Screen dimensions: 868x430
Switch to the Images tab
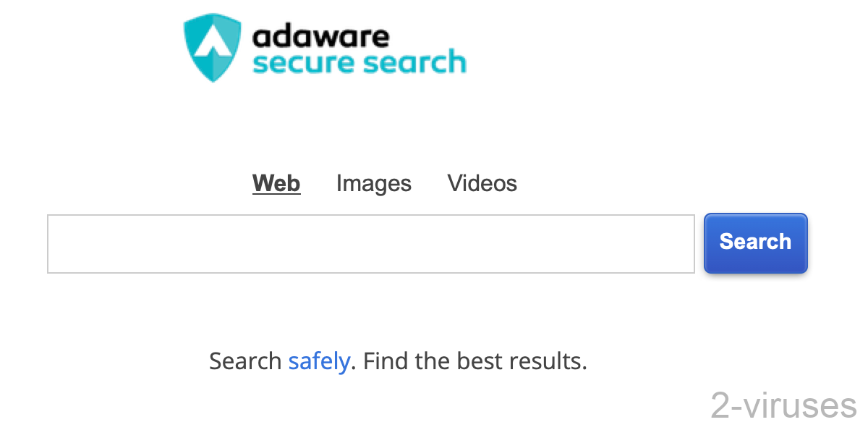(x=374, y=183)
